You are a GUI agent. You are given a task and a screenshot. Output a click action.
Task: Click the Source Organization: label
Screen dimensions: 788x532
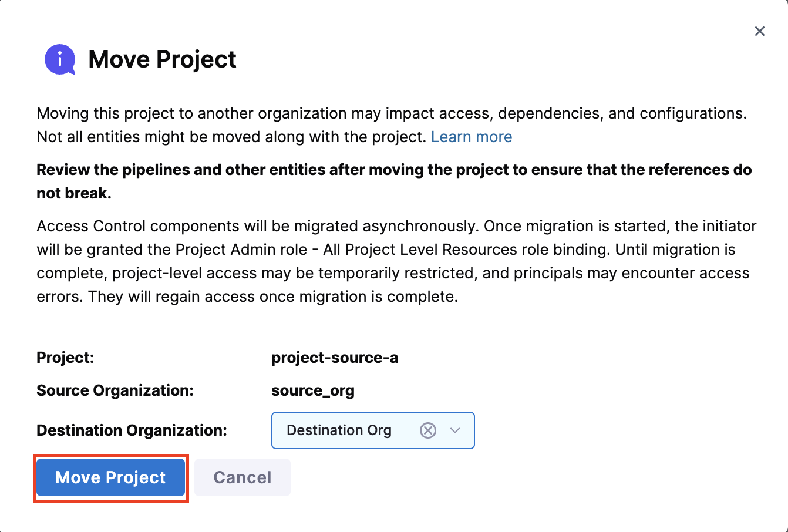[115, 390]
